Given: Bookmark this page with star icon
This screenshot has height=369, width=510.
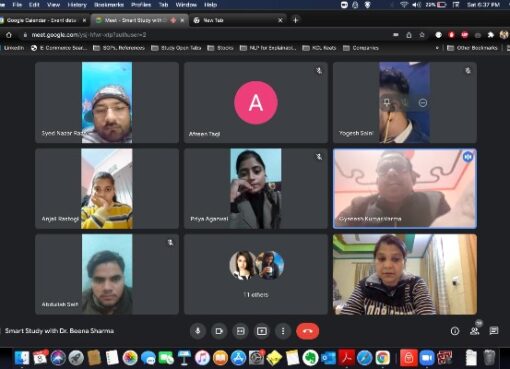Looking at the screenshot, I should (x=422, y=35).
